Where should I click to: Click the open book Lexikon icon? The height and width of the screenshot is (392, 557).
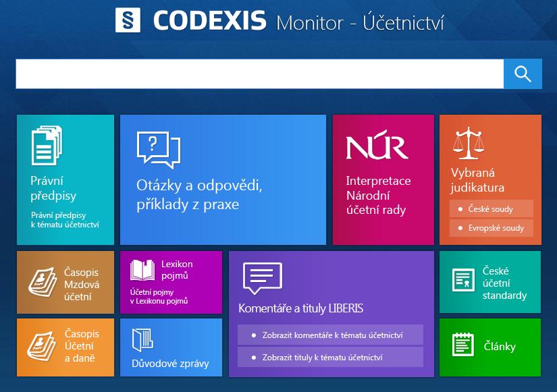pos(142,271)
